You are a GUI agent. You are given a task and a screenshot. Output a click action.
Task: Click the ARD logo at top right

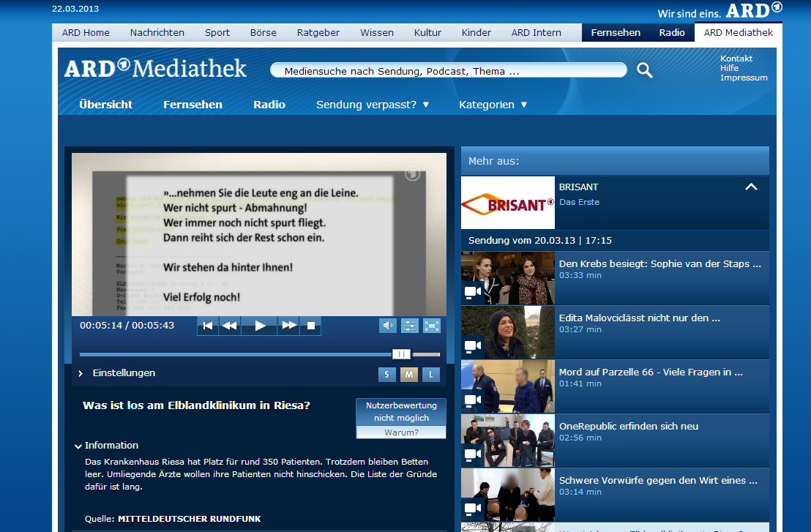tap(754, 10)
